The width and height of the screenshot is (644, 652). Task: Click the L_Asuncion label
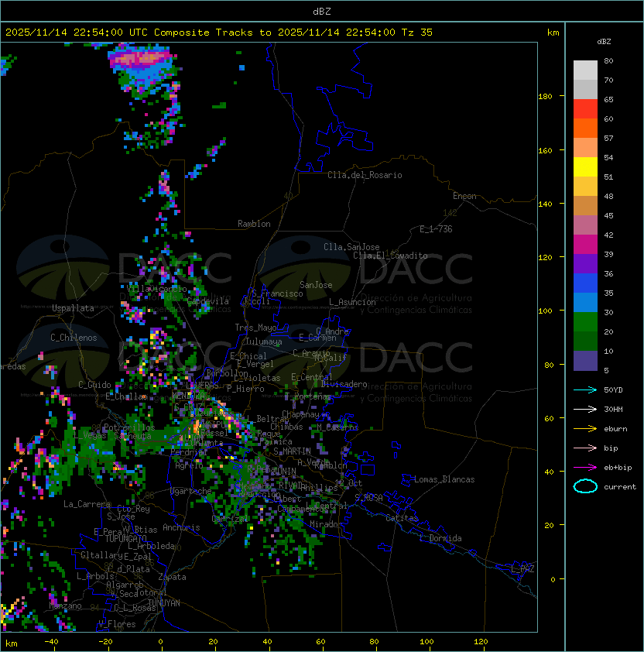[x=352, y=302]
